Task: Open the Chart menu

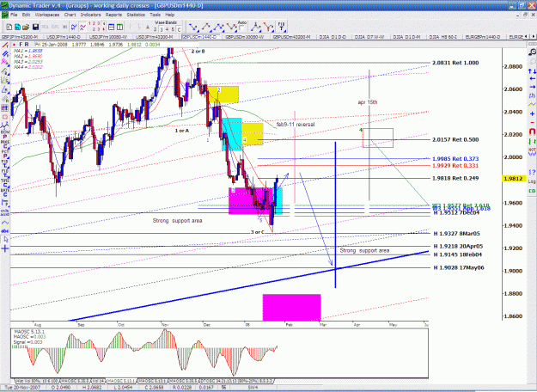Action: (70, 15)
